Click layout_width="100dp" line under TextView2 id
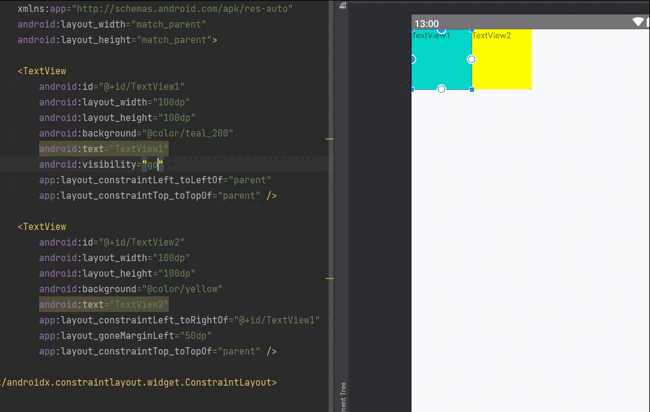The height and width of the screenshot is (412, 650). tap(114, 258)
